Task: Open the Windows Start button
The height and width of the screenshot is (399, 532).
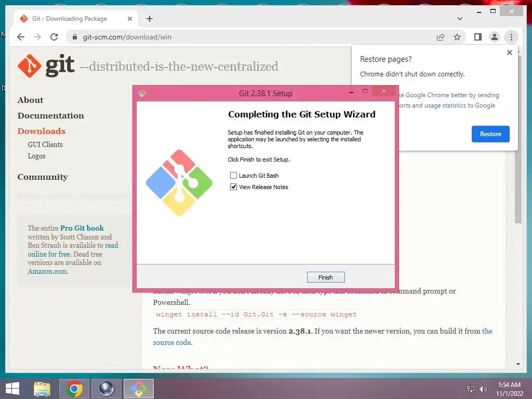Action: point(12,389)
